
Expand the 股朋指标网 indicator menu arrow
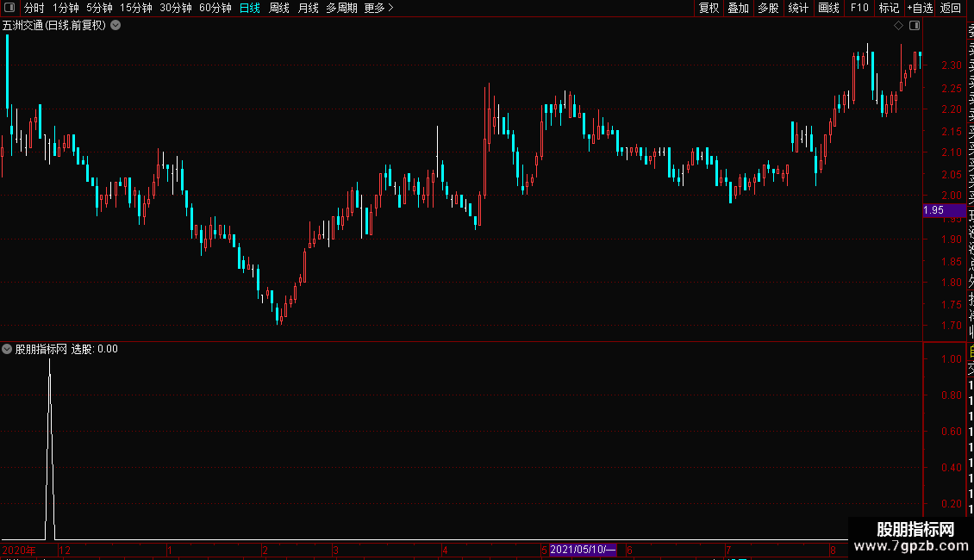pyautogui.click(x=7, y=349)
